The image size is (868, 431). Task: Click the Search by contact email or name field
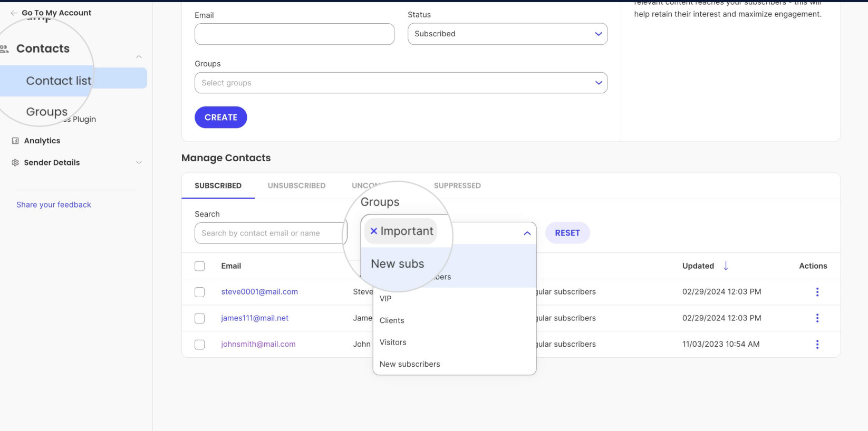coord(271,233)
